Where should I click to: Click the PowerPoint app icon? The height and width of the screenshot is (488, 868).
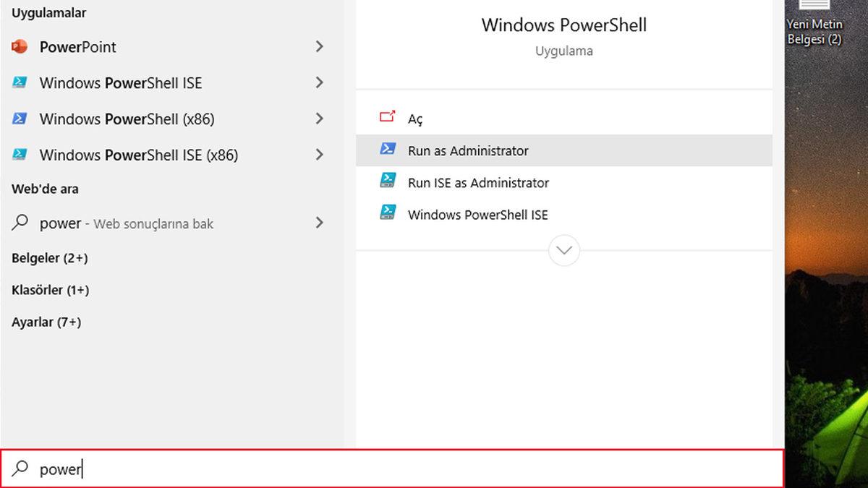(20, 47)
